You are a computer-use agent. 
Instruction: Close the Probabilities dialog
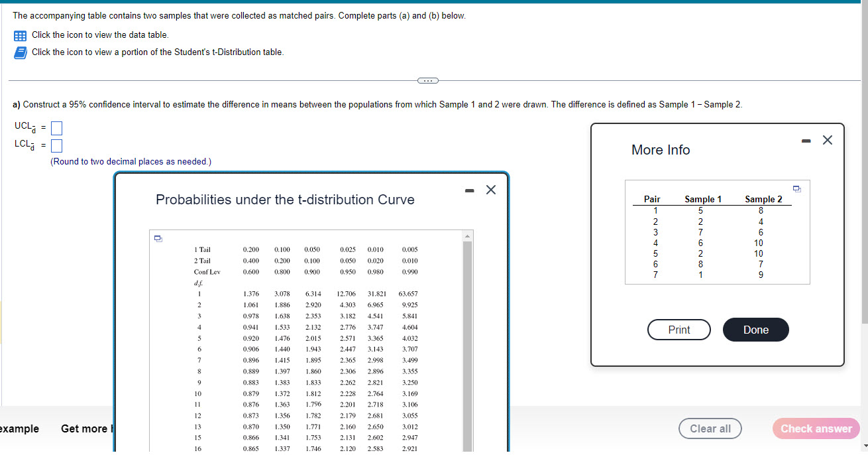pos(490,190)
